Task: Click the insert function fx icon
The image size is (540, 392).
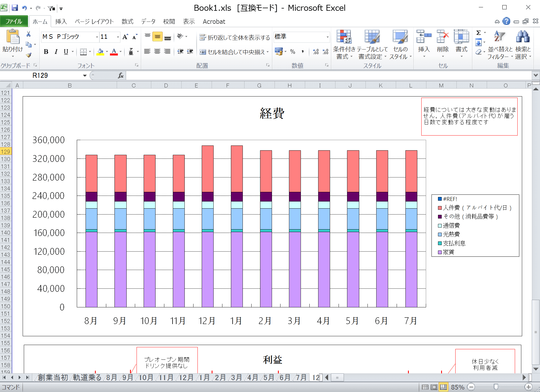Action: (x=121, y=76)
